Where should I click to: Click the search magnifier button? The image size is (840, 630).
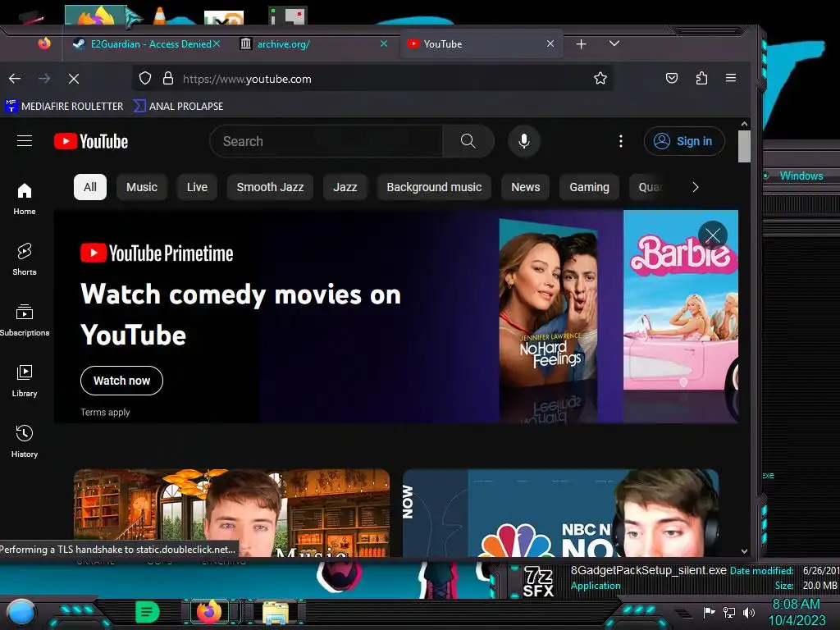(468, 141)
